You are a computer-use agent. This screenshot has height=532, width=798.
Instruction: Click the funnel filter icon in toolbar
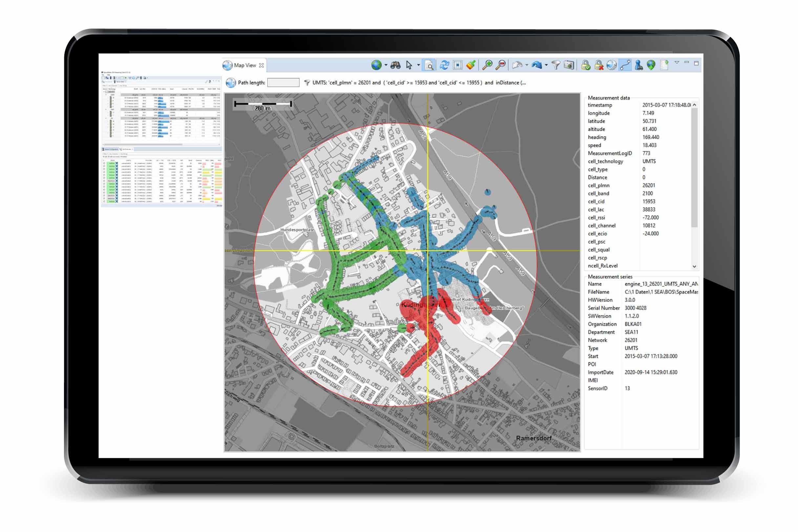coord(556,65)
